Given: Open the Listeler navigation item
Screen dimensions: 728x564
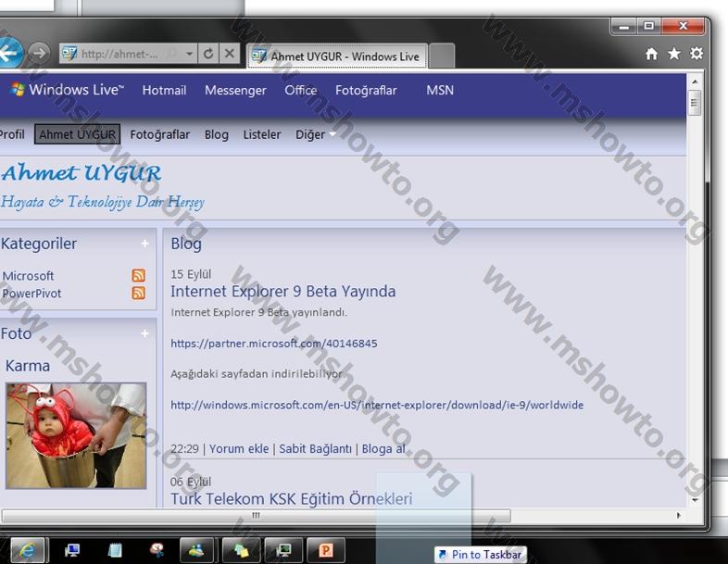Looking at the screenshot, I should pyautogui.click(x=262, y=134).
